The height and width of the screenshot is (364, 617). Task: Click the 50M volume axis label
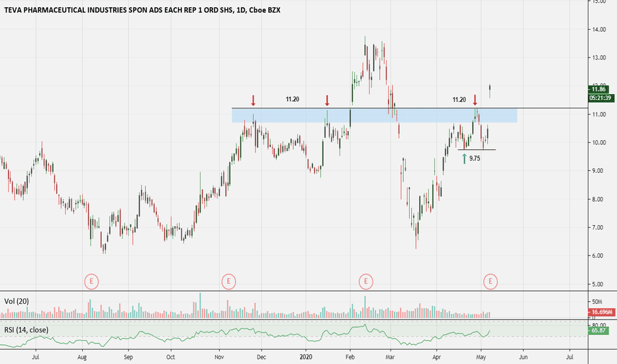(597, 302)
